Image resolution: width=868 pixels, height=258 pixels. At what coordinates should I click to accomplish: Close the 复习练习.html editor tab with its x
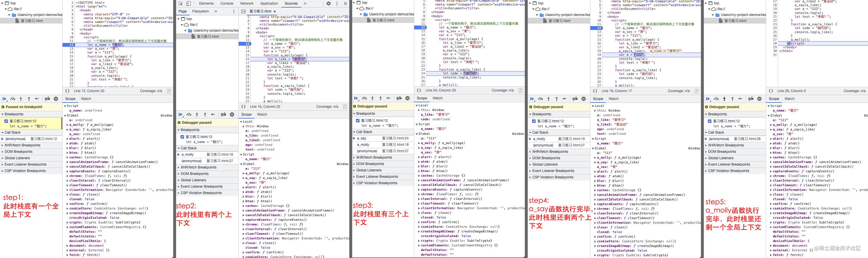point(274,11)
